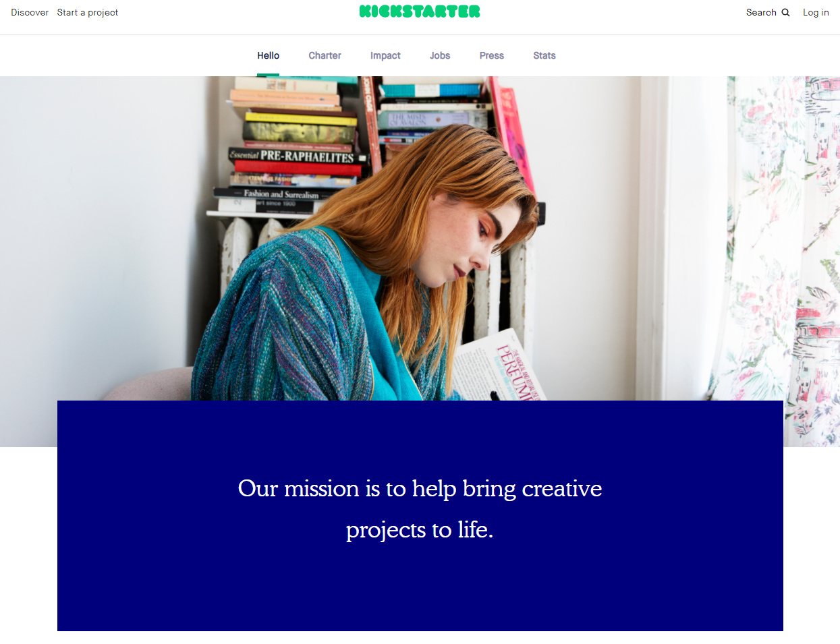
Task: Click the mission statement heading text
Action: (x=420, y=508)
